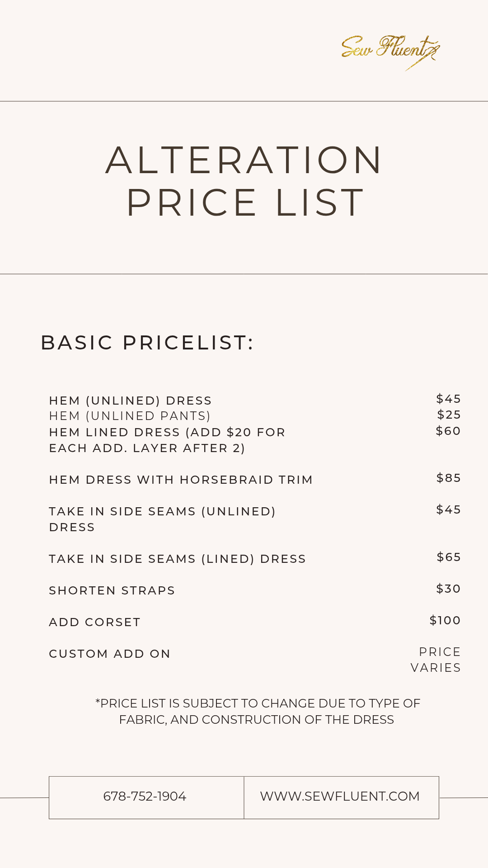The width and height of the screenshot is (488, 868).
Task: Click the Hem (Unlined) Dress item
Action: (130, 401)
